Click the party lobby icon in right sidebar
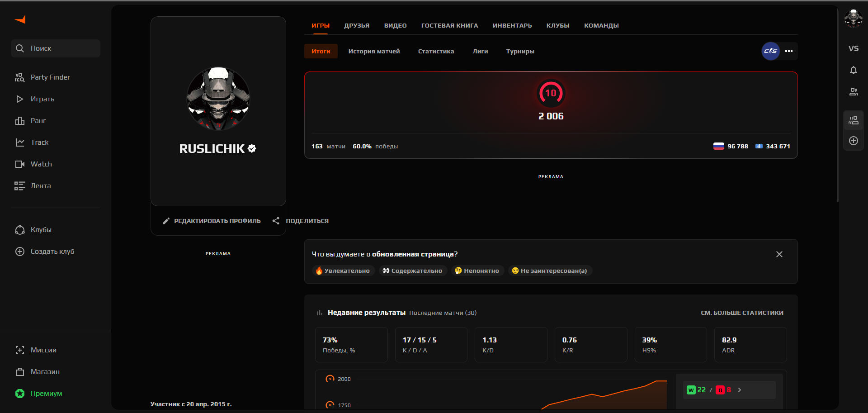 tap(854, 120)
